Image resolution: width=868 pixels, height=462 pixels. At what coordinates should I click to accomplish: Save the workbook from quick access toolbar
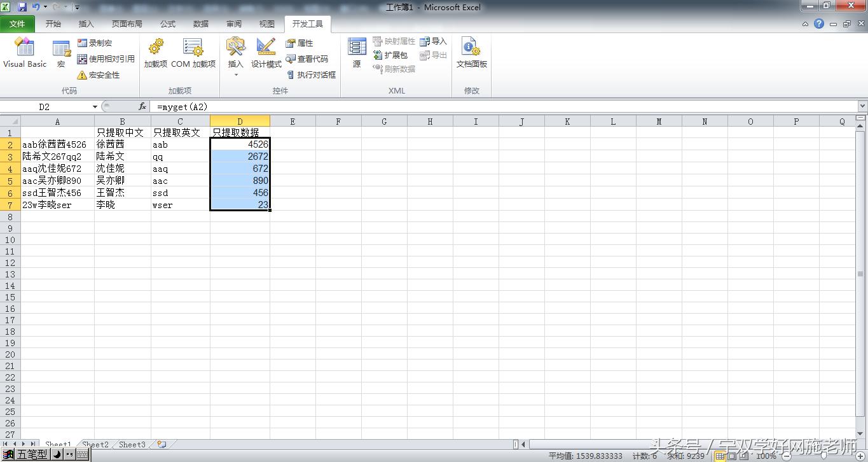pos(22,7)
